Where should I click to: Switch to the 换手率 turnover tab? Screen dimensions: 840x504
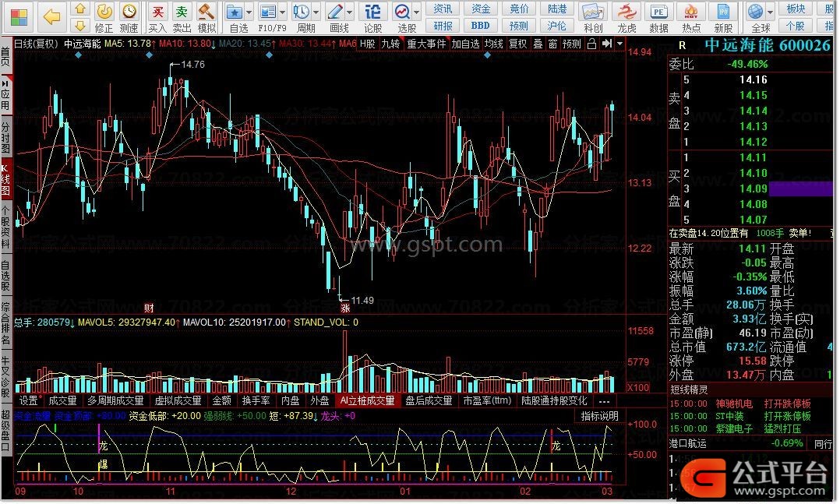tap(256, 400)
